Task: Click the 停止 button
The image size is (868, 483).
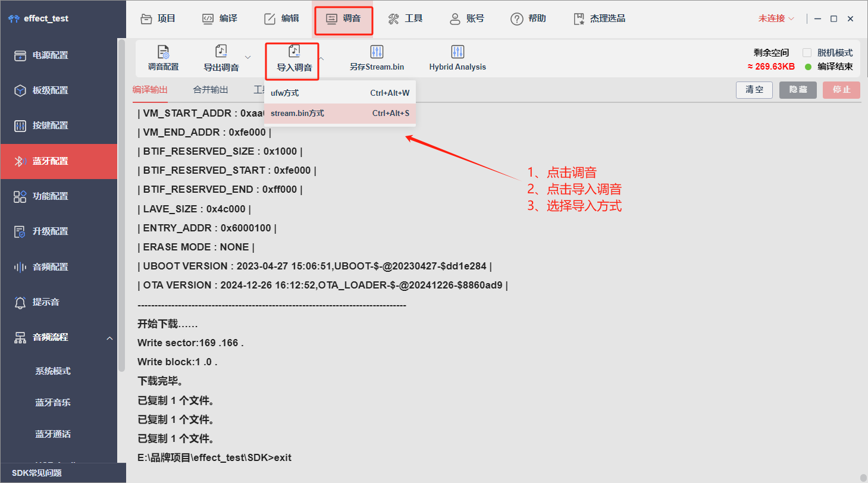Action: click(x=842, y=90)
